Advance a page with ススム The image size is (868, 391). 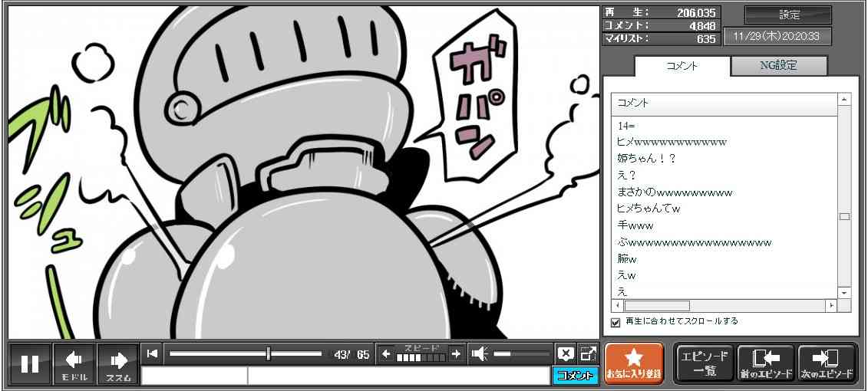coord(118,363)
